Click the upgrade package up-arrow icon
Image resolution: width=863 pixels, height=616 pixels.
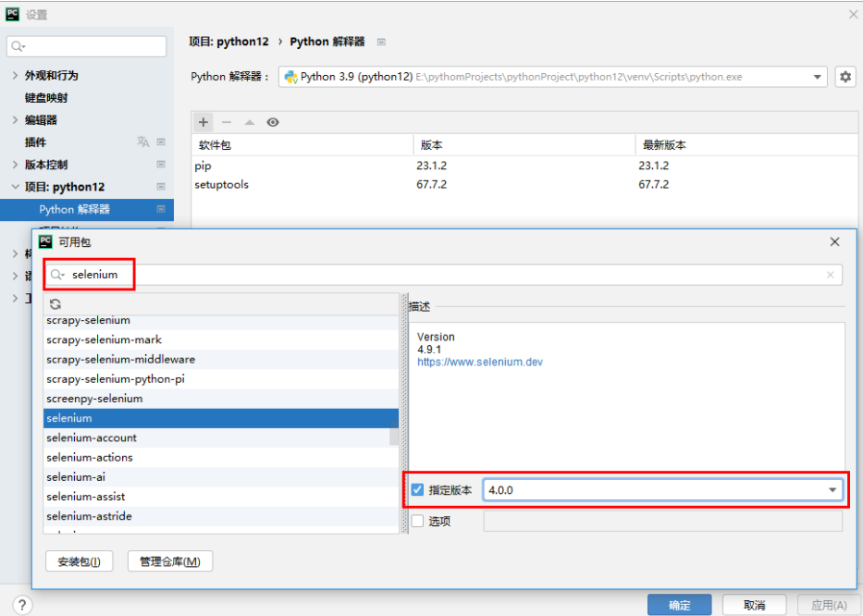pos(250,122)
